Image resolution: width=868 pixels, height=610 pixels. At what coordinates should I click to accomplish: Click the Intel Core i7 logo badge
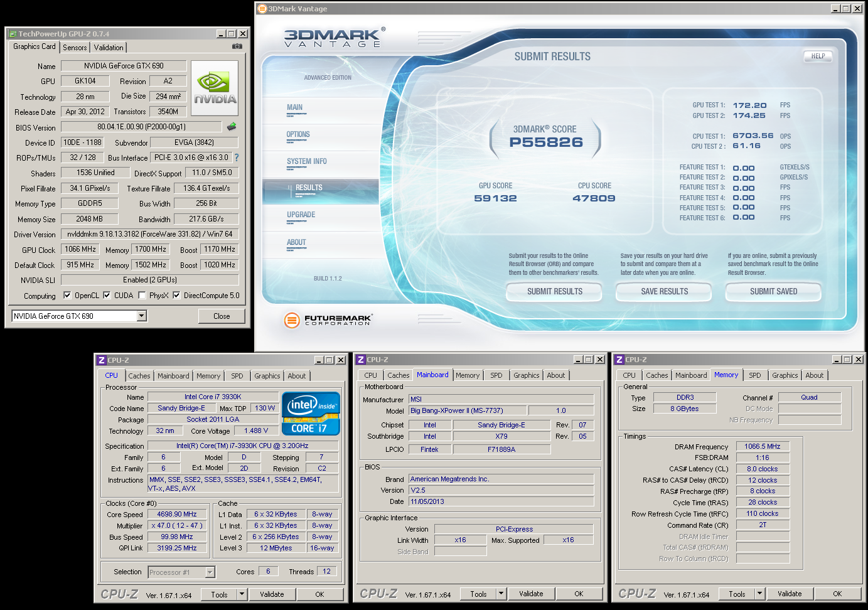pyautogui.click(x=311, y=413)
